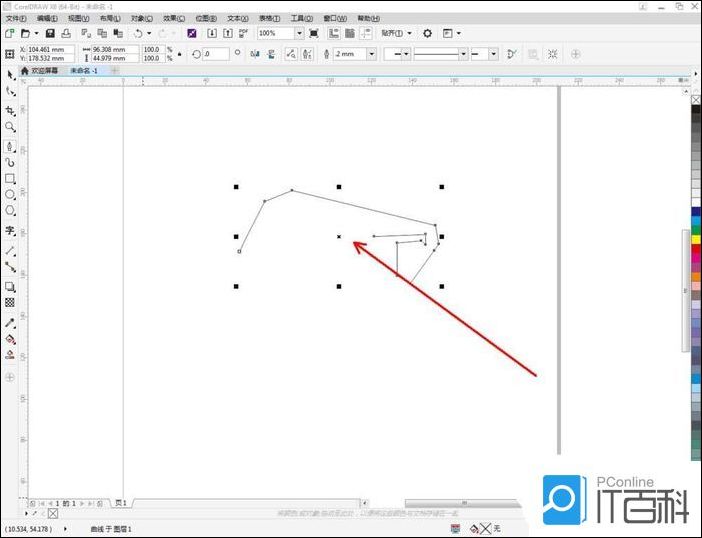Screen dimensions: 702x538
Task: Open the line style dropdown
Action: point(463,54)
